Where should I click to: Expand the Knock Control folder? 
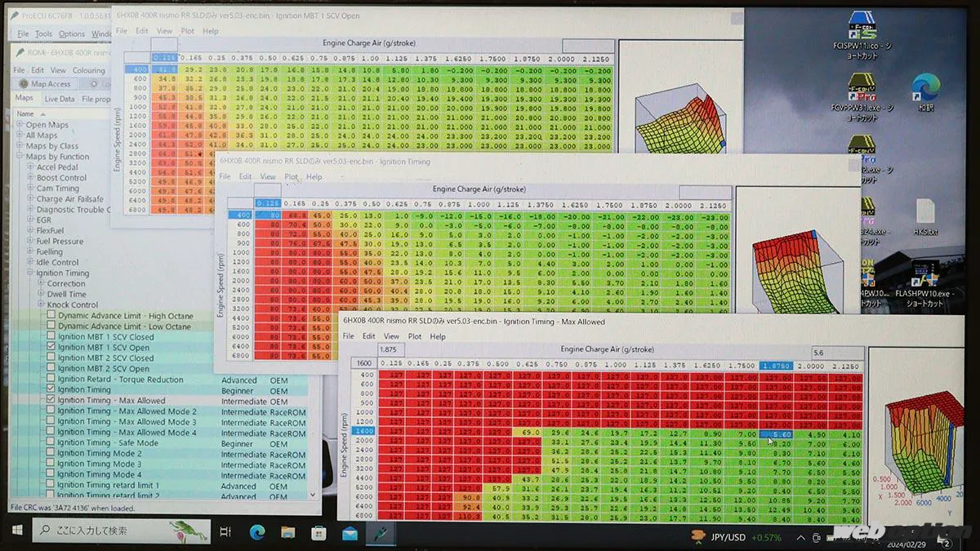(41, 305)
